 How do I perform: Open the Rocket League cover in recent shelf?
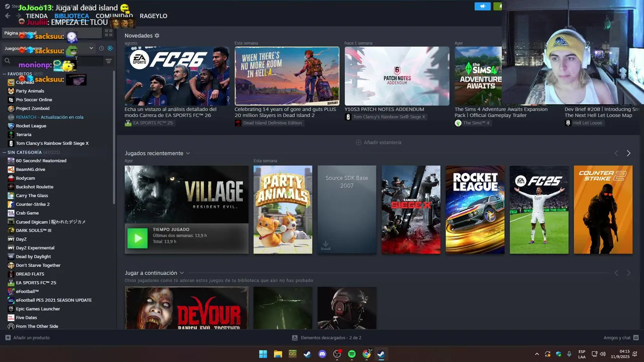coord(475,210)
